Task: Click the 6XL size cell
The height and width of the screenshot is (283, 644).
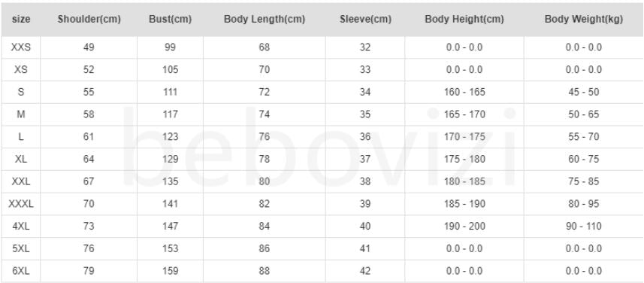Action: (x=21, y=271)
